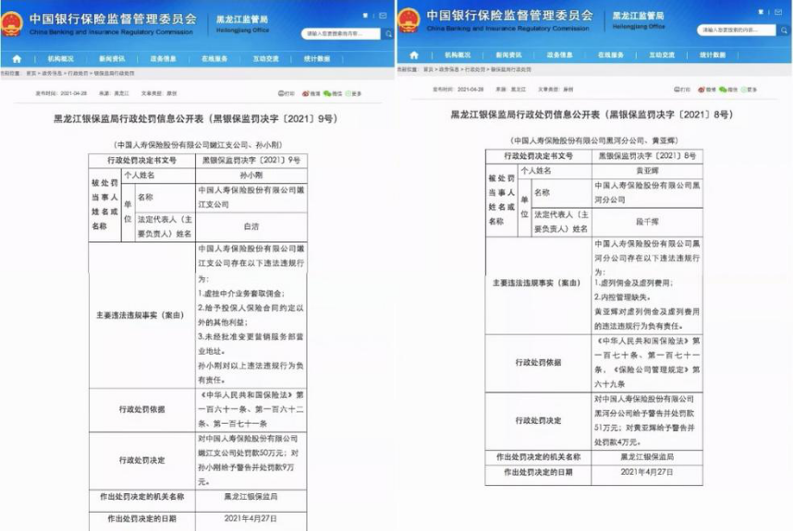794x532 pixels.
Task: Open 在线服务 menu on the 9号 page
Action: point(214,59)
